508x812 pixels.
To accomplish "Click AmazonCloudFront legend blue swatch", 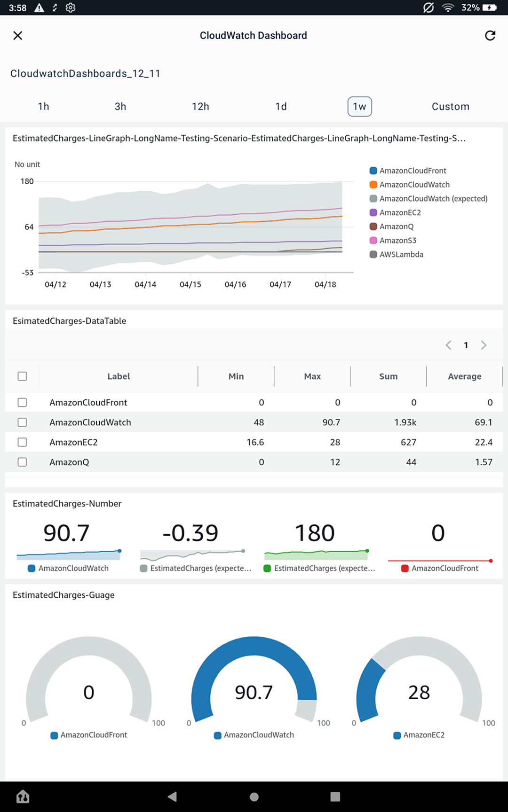I will pos(373,171).
